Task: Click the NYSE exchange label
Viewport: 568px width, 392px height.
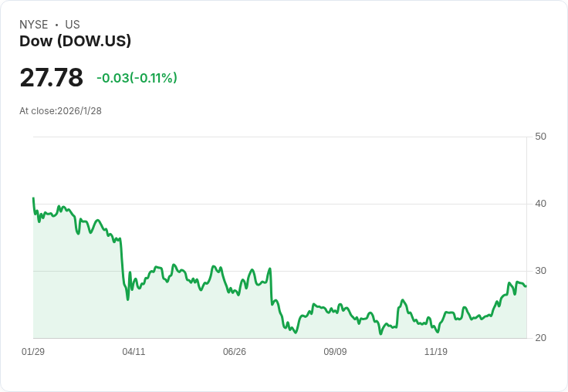Action: pos(34,25)
